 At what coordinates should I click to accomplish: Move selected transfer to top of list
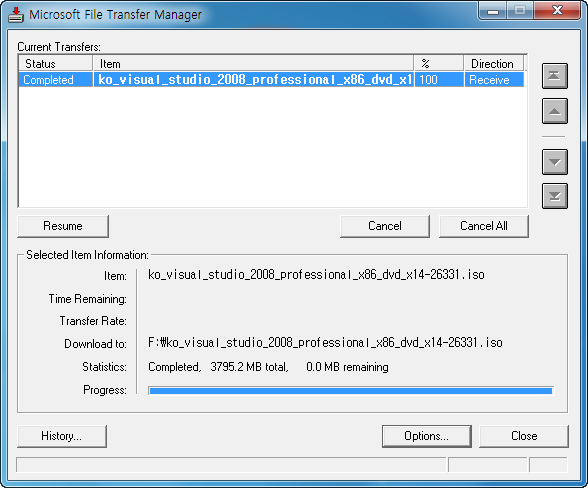coord(555,76)
